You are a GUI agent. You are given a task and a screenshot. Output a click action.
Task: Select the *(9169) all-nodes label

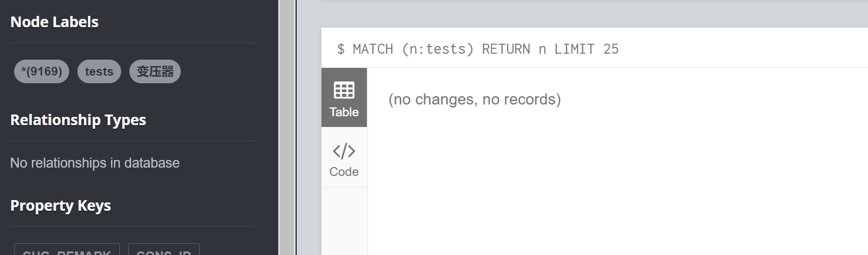tap(41, 71)
